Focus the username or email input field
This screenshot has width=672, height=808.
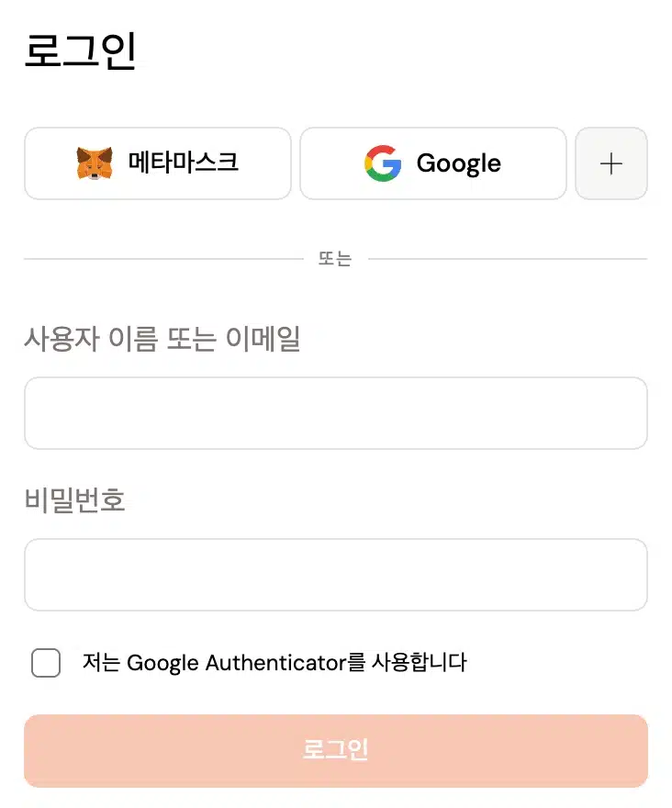336,413
